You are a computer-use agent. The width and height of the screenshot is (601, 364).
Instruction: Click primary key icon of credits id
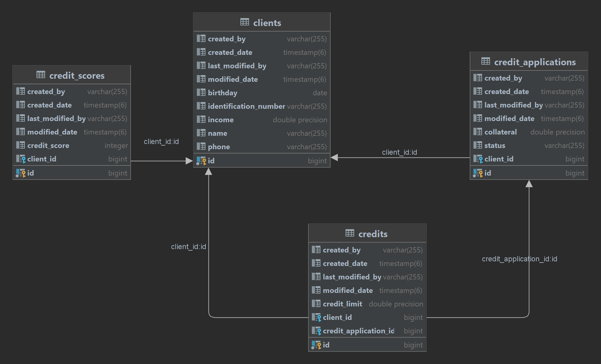316,345
